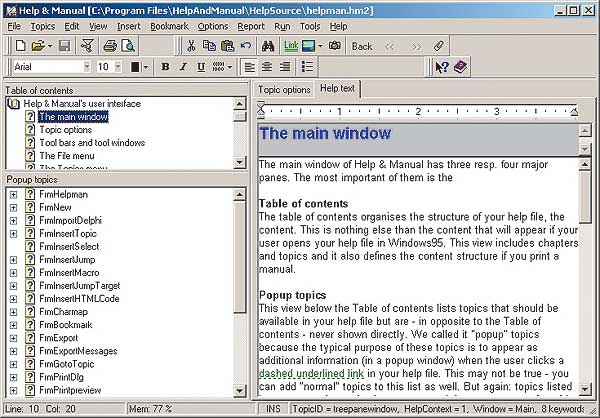Click the Open folder icon
600x418 pixels.
[x=38, y=46]
